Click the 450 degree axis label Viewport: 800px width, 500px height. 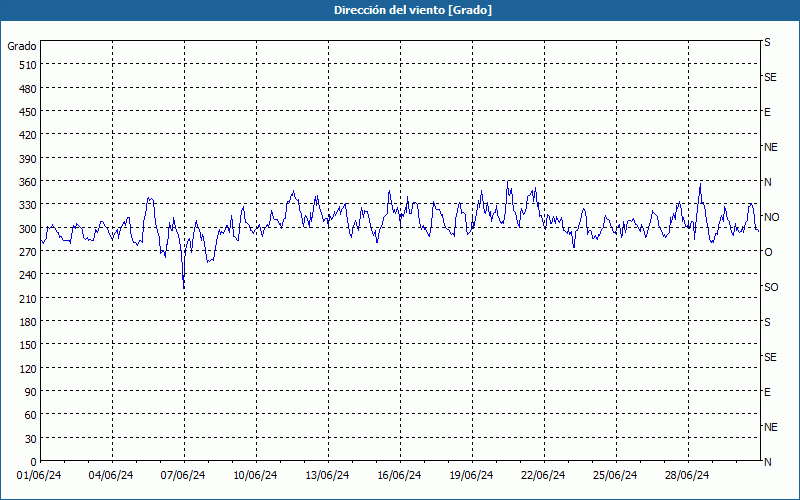click(28, 112)
